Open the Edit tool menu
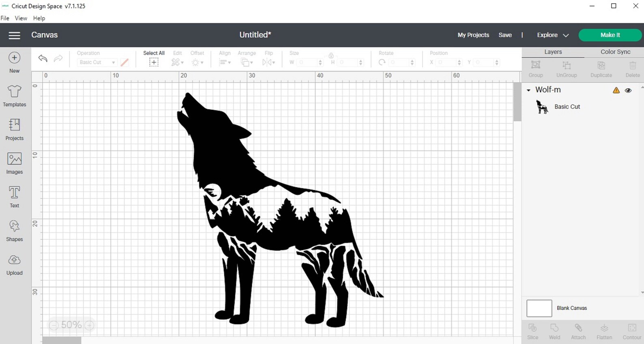This screenshot has width=644, height=344. (177, 62)
